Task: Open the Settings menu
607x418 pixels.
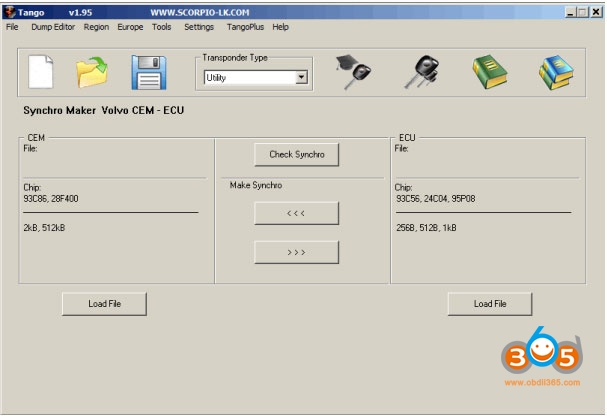Action: 199,27
